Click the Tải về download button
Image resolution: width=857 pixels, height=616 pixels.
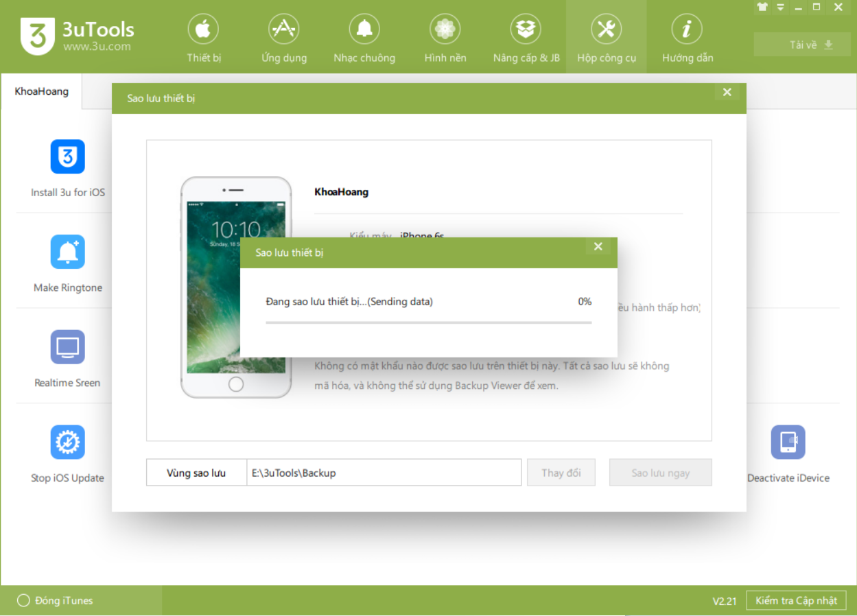click(801, 45)
